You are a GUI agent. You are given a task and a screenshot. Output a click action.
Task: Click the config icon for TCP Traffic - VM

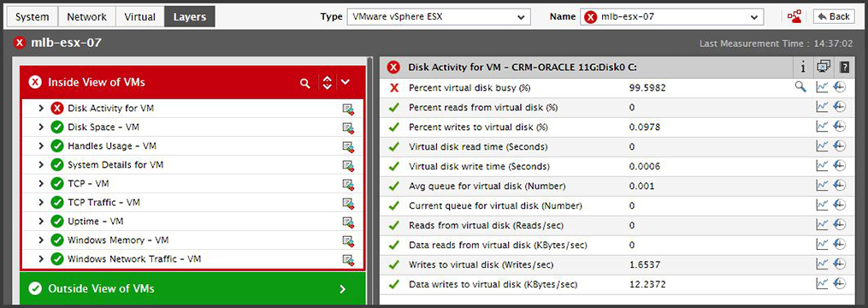click(348, 204)
